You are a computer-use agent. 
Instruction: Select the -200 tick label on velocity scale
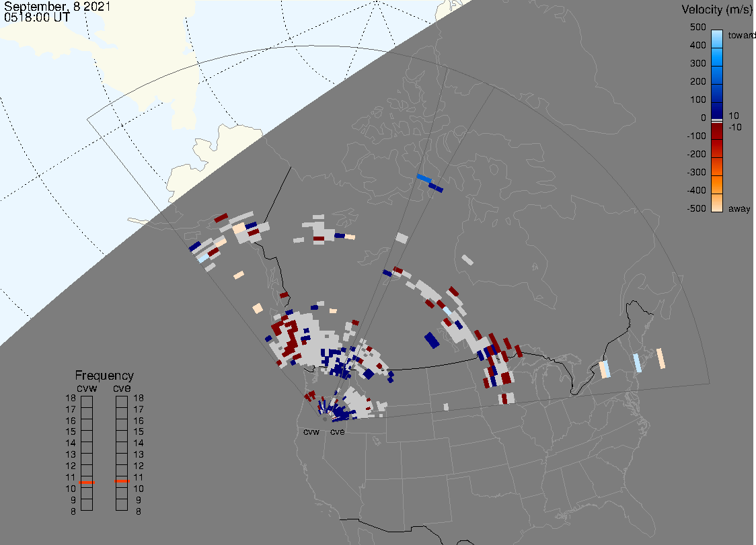[x=696, y=154]
